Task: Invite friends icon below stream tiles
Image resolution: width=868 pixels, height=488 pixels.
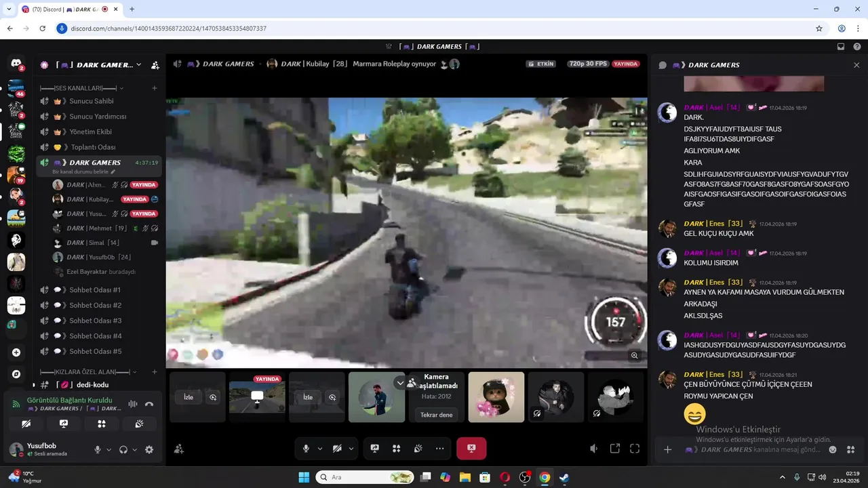Action: pyautogui.click(x=179, y=449)
